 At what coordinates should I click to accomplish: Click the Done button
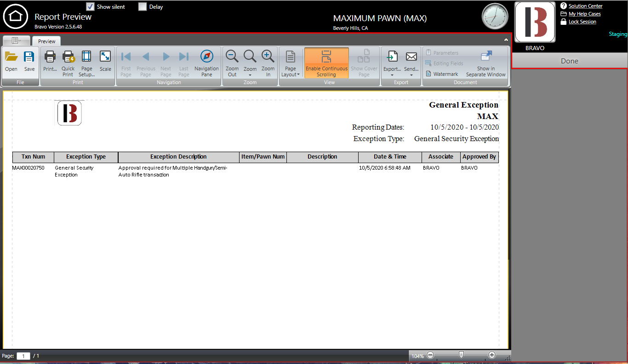(x=569, y=61)
